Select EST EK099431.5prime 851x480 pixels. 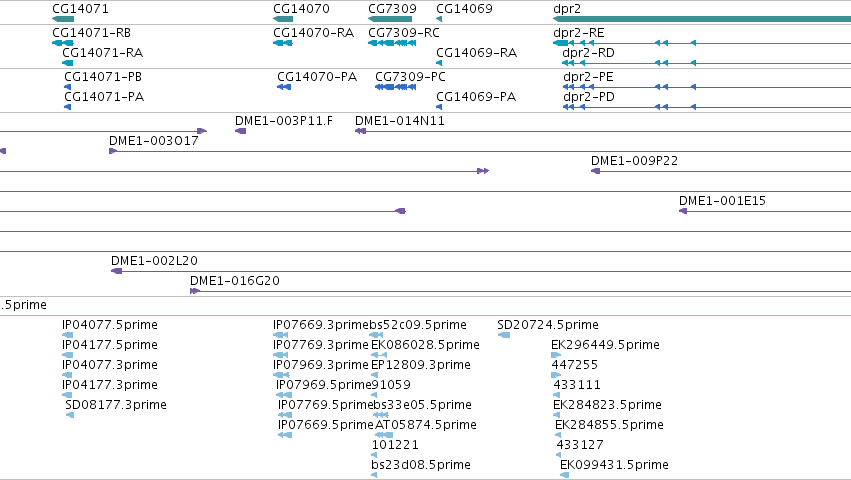(614, 465)
